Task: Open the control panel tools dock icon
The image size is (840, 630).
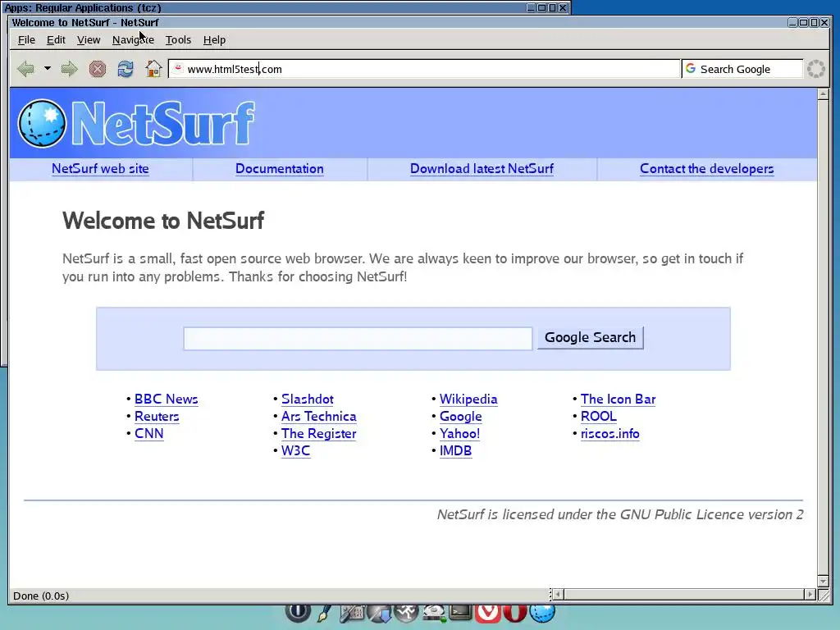Action: point(352,613)
